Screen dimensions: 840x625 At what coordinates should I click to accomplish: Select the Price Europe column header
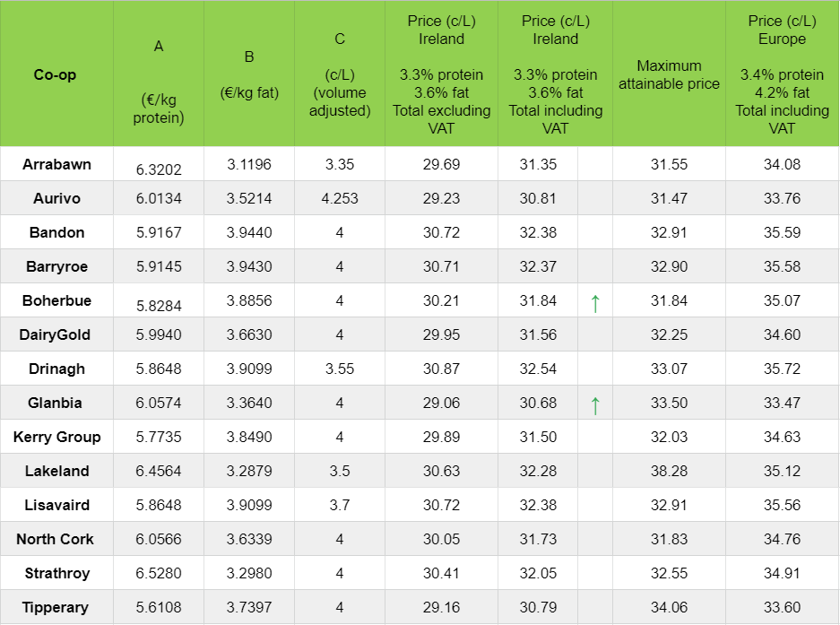[782, 74]
